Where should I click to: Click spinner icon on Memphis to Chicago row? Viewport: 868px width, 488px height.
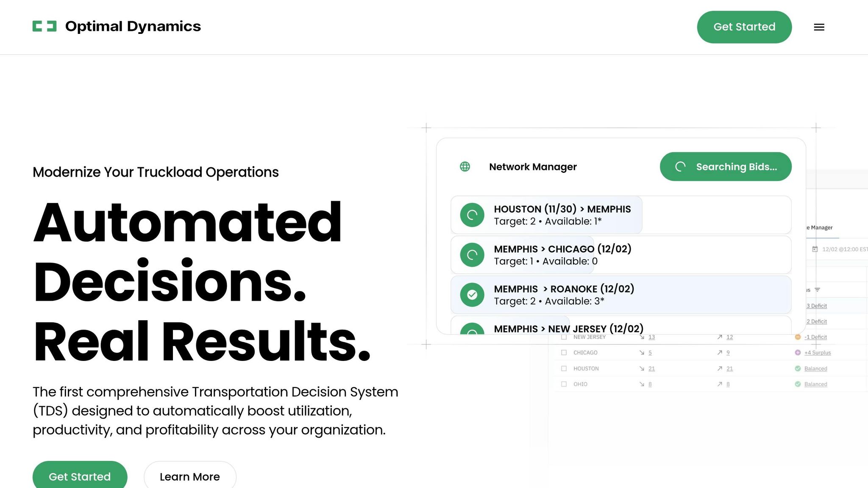pyautogui.click(x=472, y=255)
